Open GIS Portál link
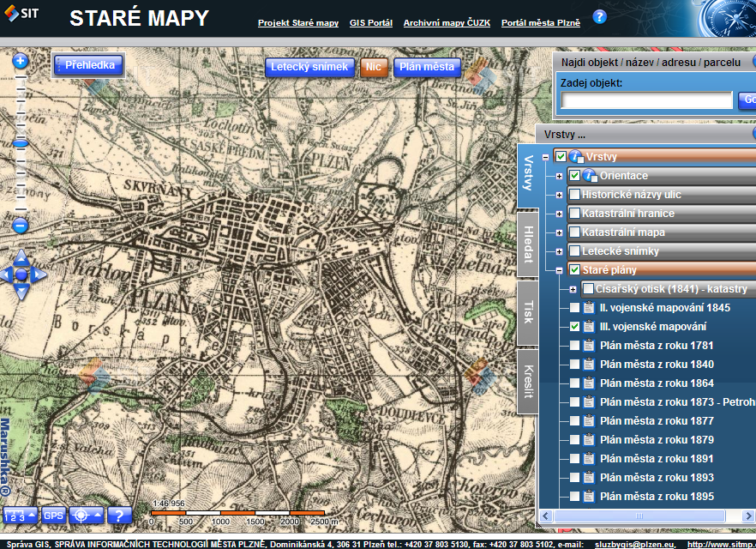Image resolution: width=756 pixels, height=549 pixels. click(x=371, y=22)
